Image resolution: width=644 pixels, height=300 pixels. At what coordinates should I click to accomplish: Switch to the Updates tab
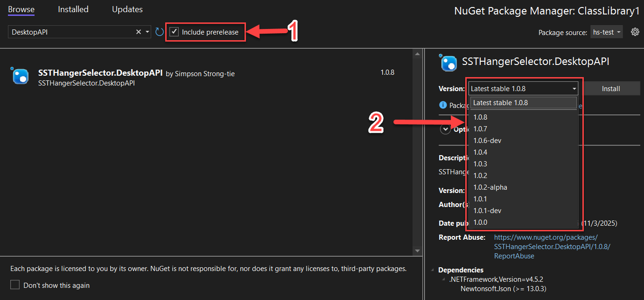coord(127,9)
